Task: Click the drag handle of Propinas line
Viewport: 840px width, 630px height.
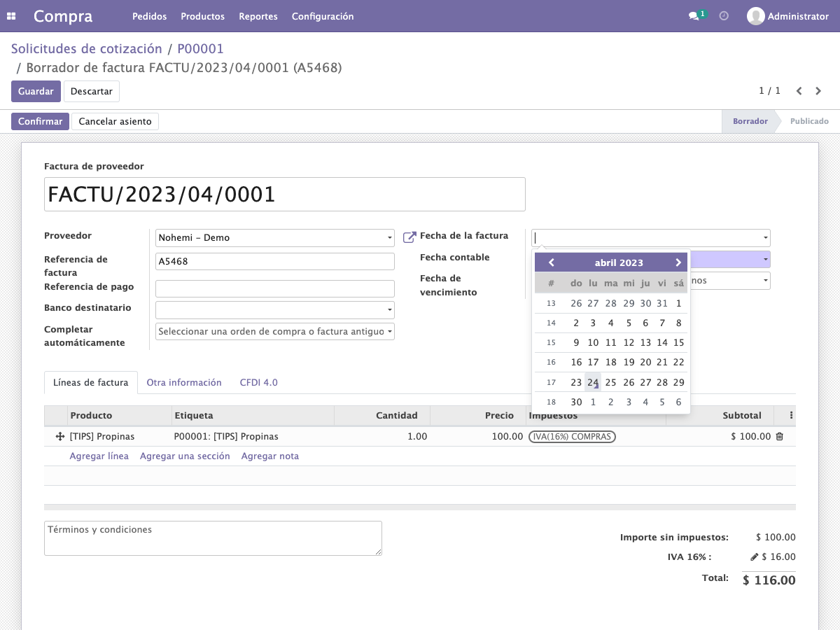Action: click(x=59, y=436)
